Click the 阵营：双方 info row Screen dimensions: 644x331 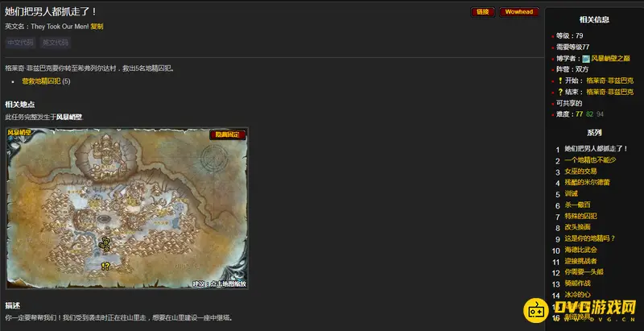point(572,69)
